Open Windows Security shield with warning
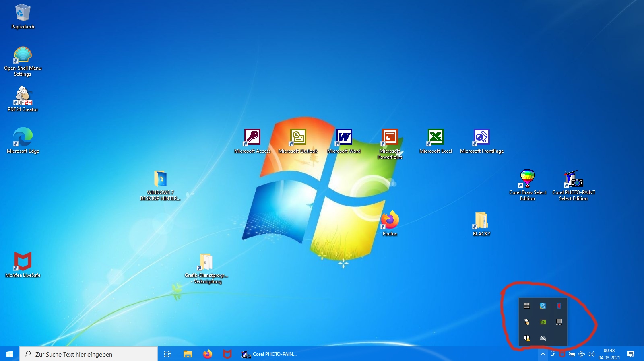Viewport: 644px width, 361px height. (x=527, y=338)
